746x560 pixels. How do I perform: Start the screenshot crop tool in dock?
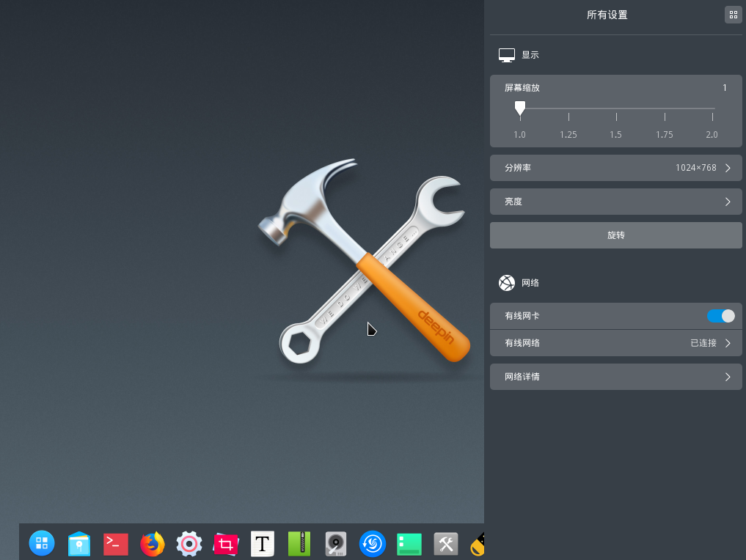point(225,544)
